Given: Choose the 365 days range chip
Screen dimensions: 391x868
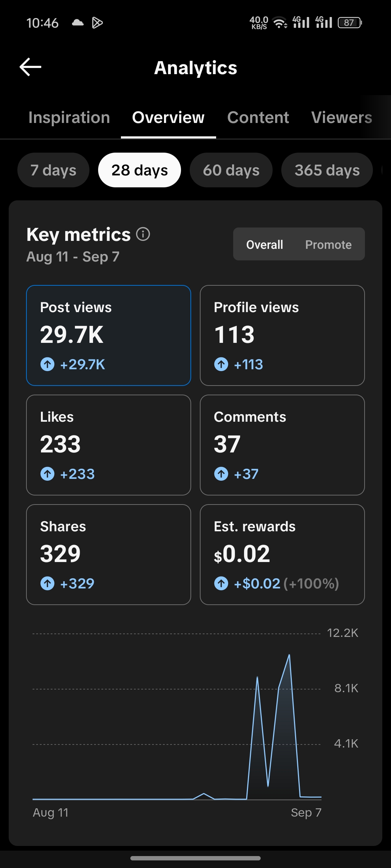Looking at the screenshot, I should (327, 170).
